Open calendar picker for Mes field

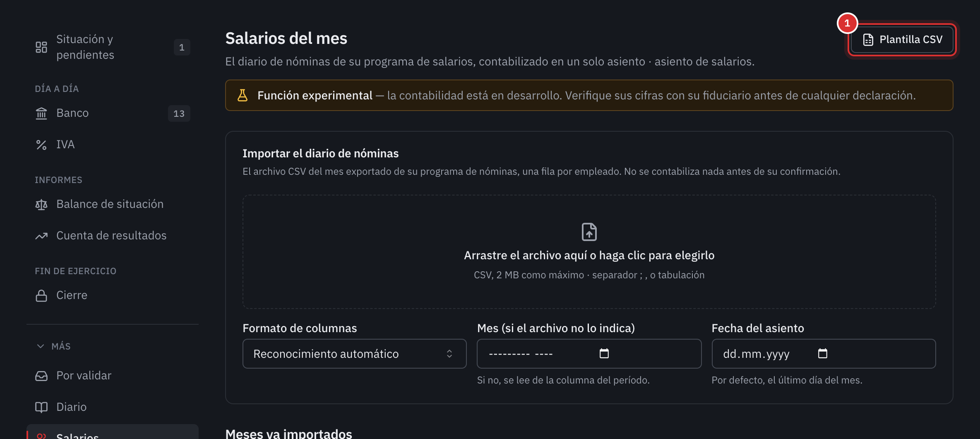click(604, 353)
